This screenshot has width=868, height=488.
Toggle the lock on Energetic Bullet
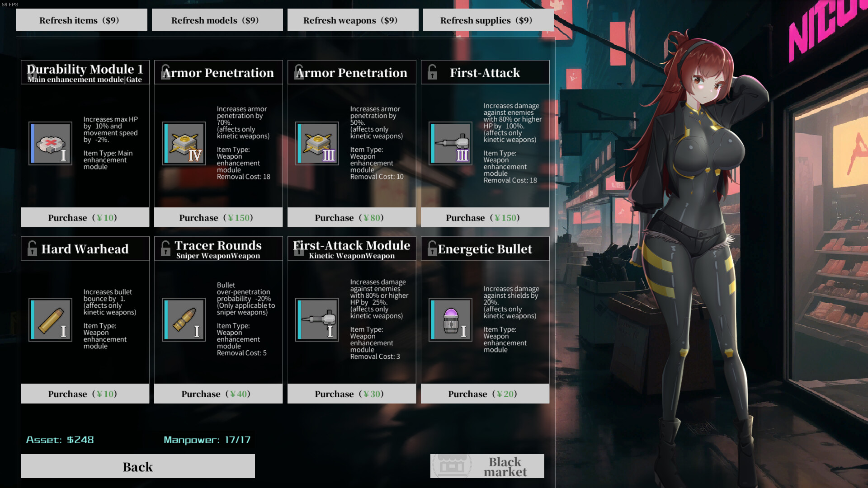coord(433,248)
